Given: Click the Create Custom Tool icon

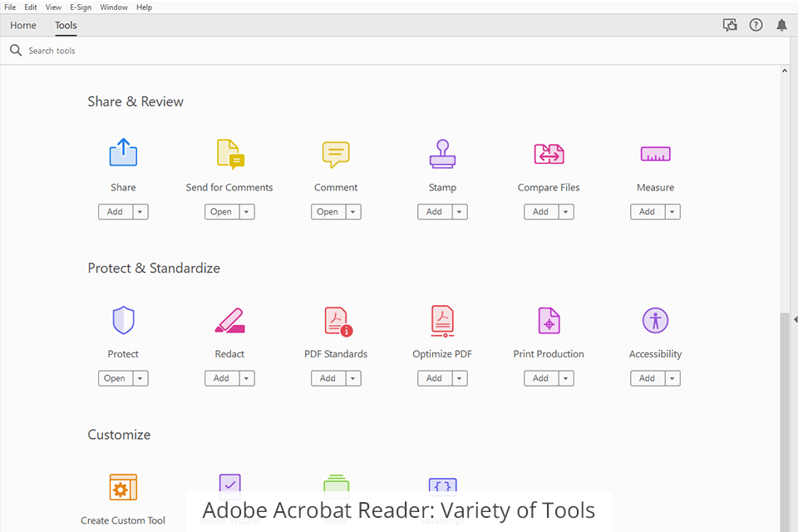Looking at the screenshot, I should pos(123,487).
